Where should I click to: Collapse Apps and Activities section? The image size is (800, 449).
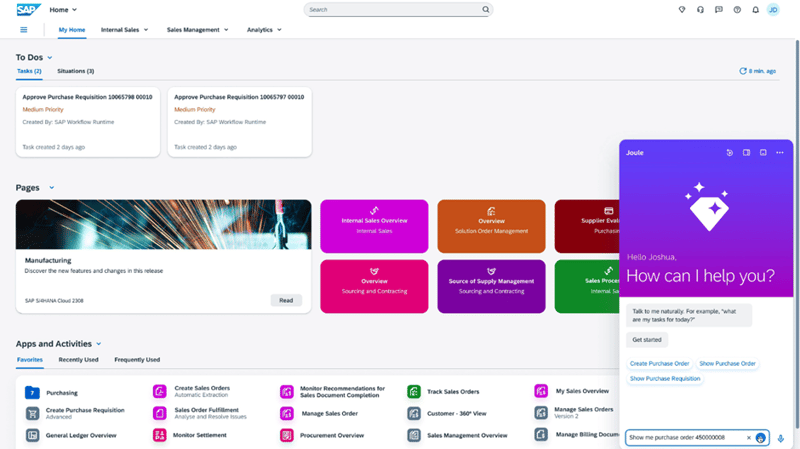98,344
